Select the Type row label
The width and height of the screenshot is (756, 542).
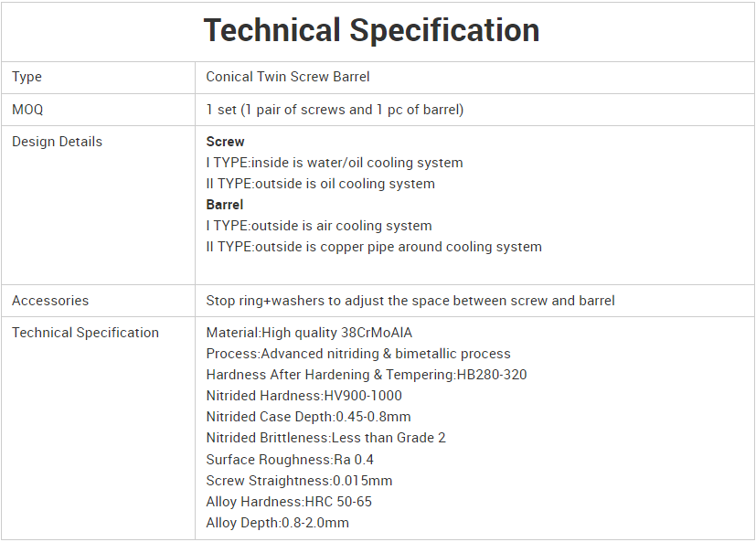pyautogui.click(x=27, y=77)
